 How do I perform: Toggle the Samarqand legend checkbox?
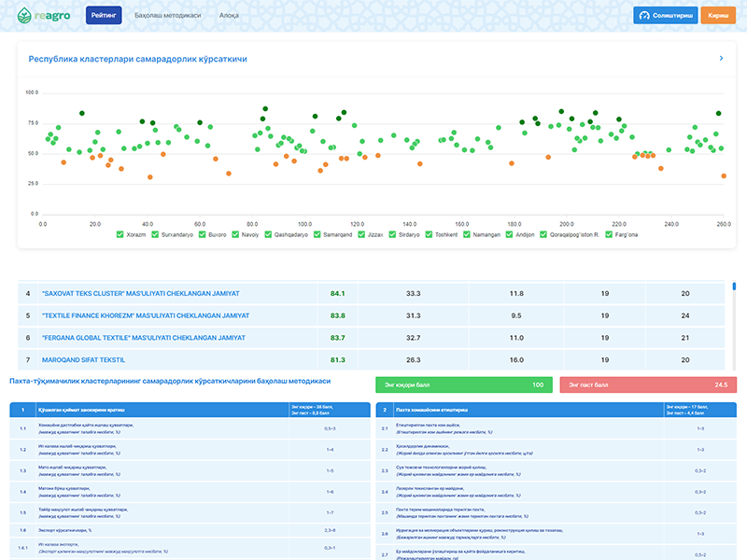coord(318,235)
